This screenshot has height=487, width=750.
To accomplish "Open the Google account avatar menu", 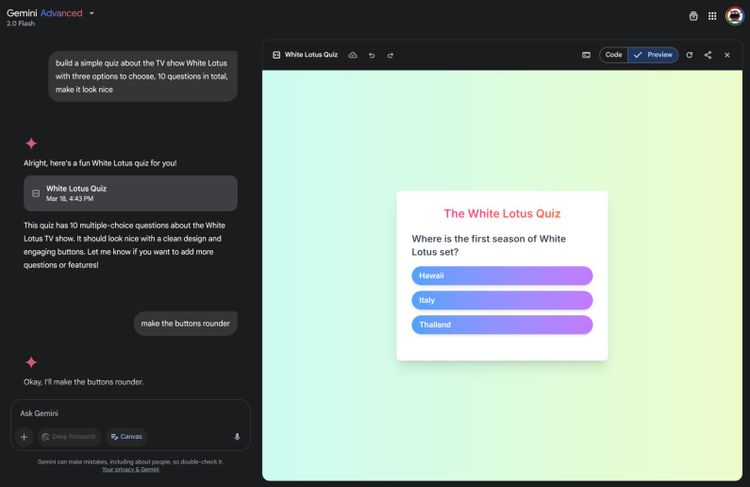I will [734, 16].
